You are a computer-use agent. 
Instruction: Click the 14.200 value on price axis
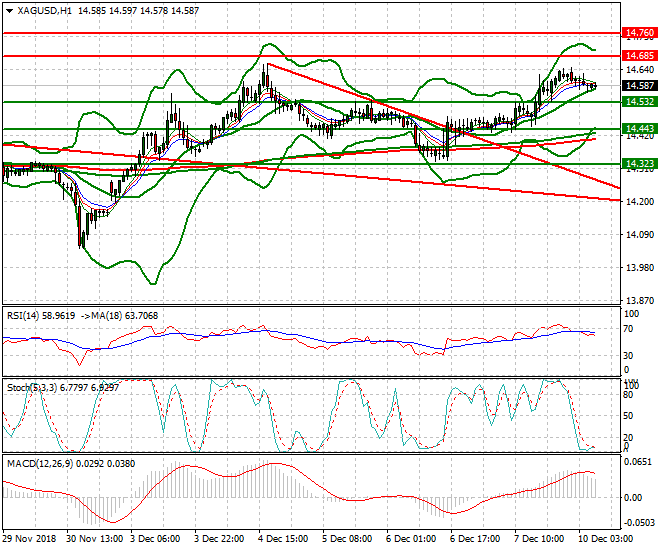[638, 202]
